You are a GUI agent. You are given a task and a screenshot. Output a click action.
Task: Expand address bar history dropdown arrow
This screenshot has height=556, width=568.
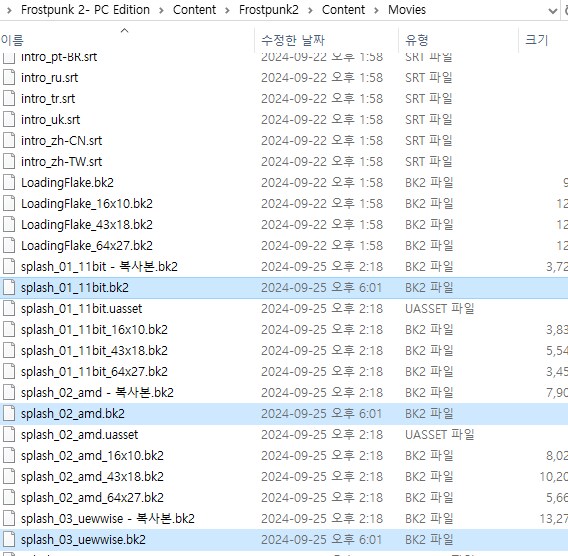click(x=552, y=11)
